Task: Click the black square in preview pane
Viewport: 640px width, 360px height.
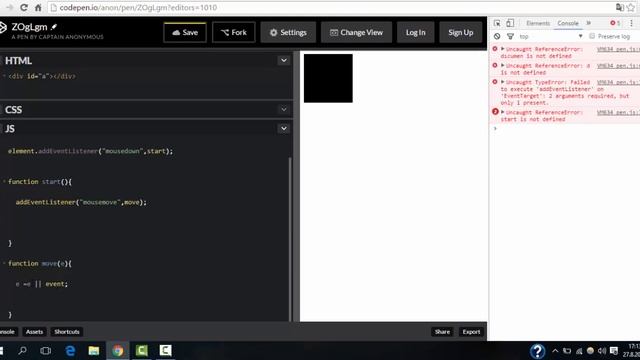Action: pyautogui.click(x=328, y=78)
